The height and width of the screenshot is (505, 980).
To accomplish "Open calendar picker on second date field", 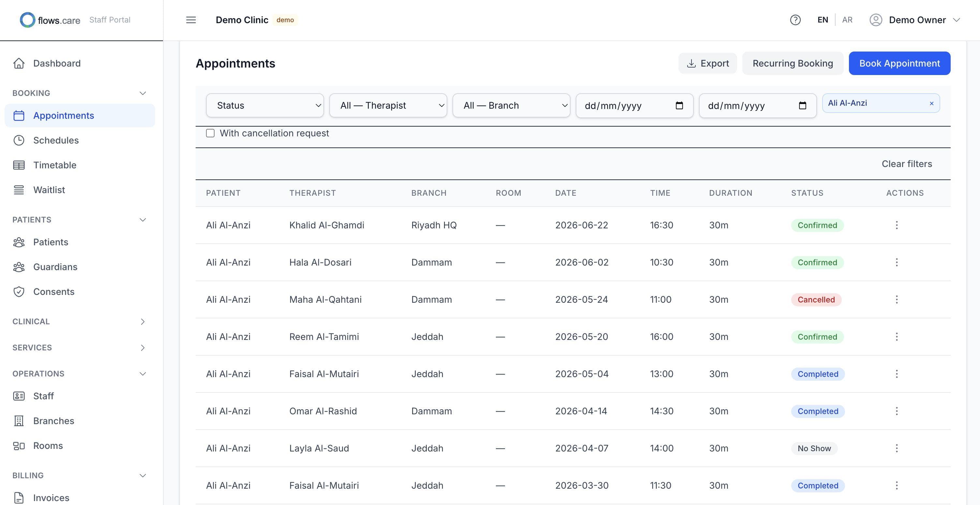I will pyautogui.click(x=802, y=105).
